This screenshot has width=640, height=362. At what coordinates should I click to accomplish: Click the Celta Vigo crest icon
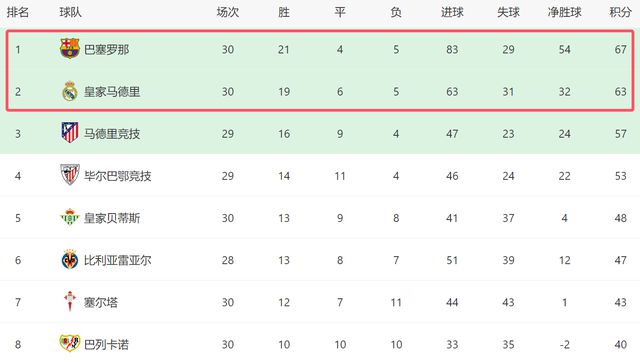[x=69, y=301]
